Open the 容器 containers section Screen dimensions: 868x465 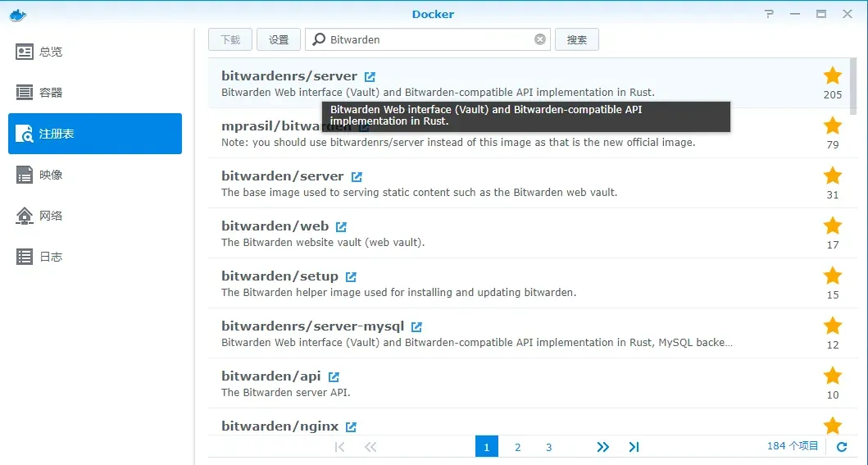tap(94, 93)
